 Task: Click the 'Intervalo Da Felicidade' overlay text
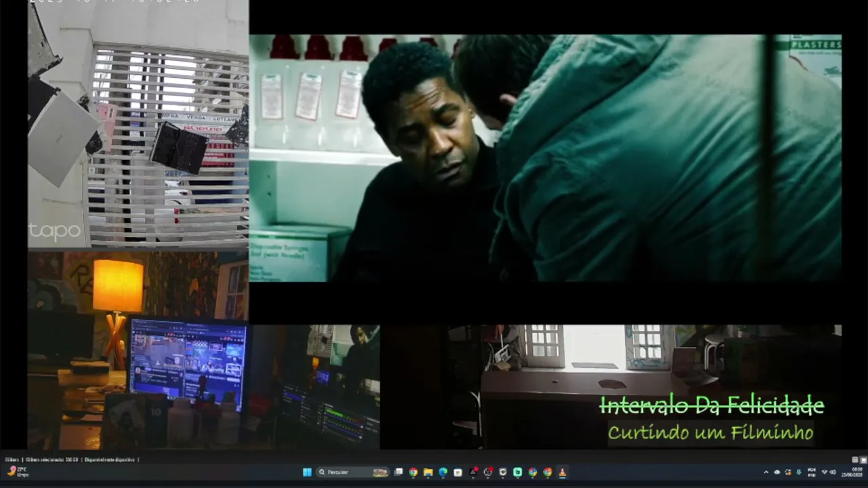(x=712, y=405)
